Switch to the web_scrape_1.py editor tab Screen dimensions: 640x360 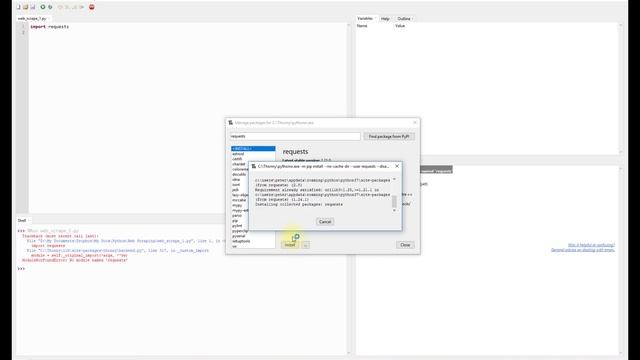[32, 19]
